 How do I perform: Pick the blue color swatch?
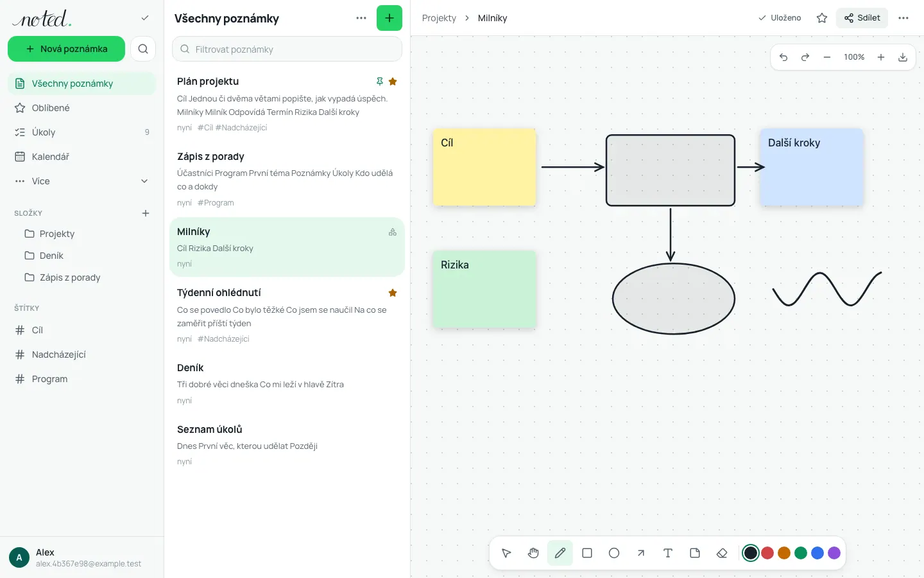(x=817, y=553)
